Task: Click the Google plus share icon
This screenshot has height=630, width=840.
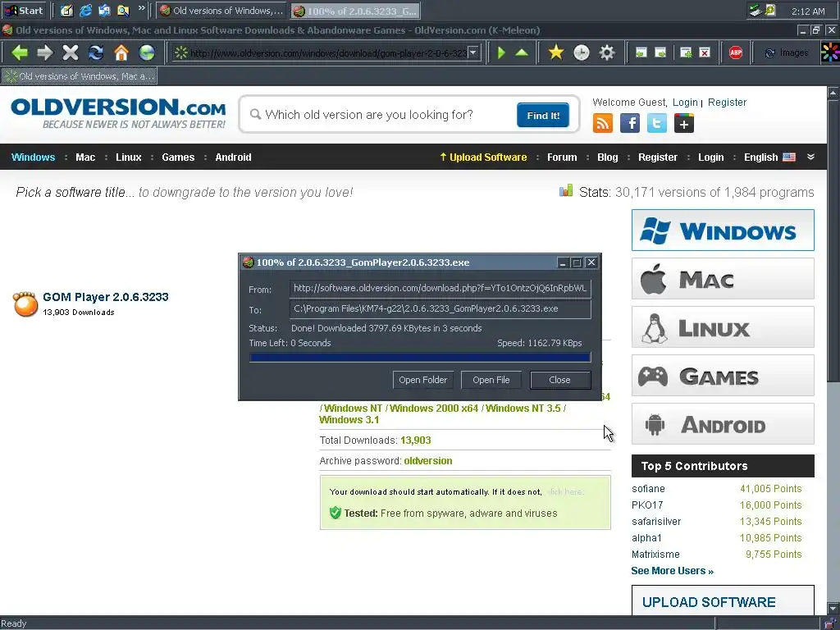Action: (x=683, y=123)
